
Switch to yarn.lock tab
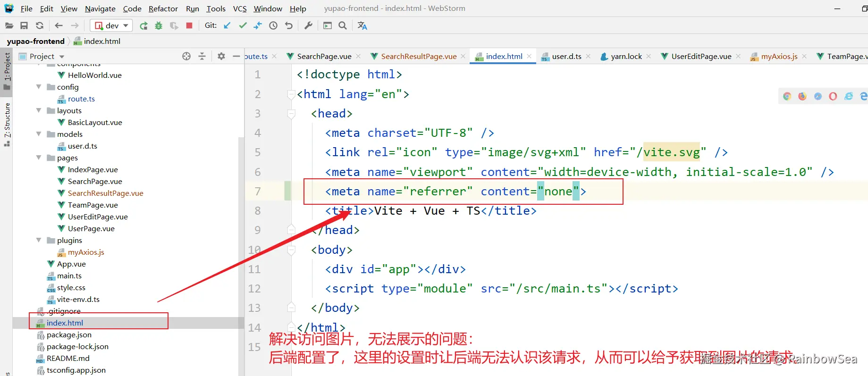point(626,56)
